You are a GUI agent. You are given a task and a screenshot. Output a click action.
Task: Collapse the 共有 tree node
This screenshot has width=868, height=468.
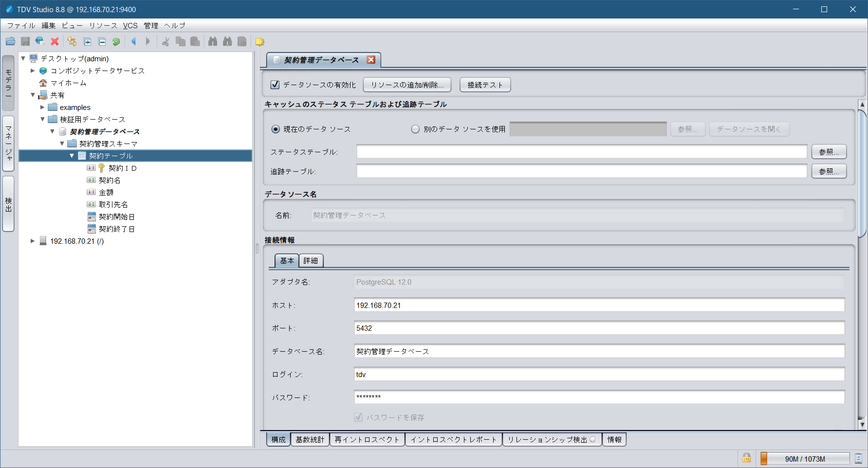(33, 95)
